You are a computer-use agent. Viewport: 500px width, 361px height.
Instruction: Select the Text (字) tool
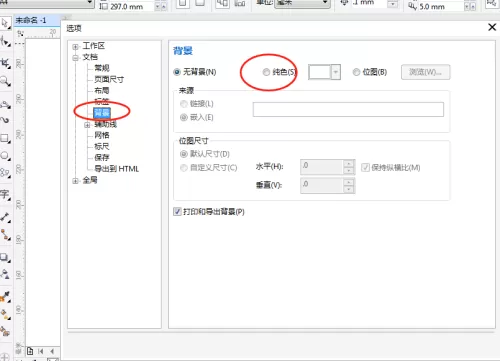click(x=5, y=194)
